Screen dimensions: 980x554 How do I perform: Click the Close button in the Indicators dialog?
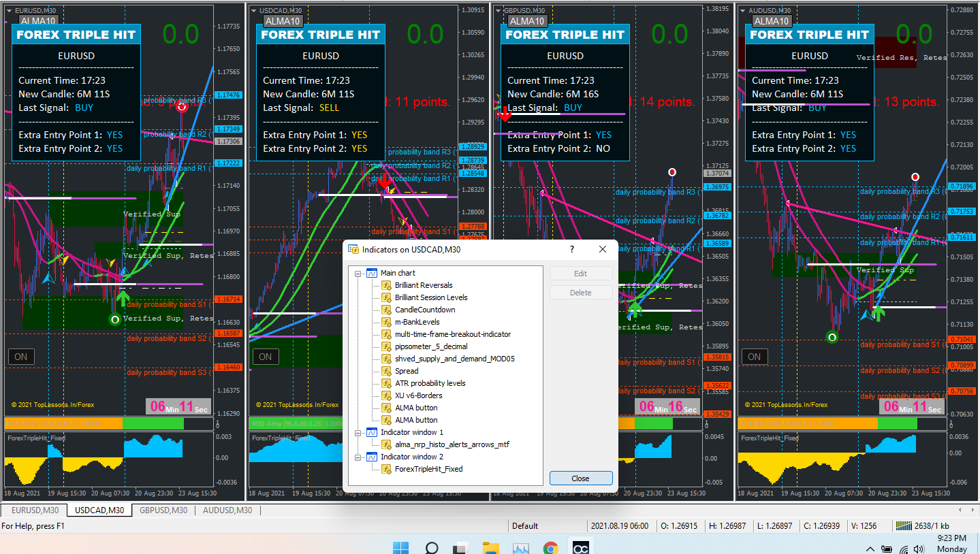581,478
